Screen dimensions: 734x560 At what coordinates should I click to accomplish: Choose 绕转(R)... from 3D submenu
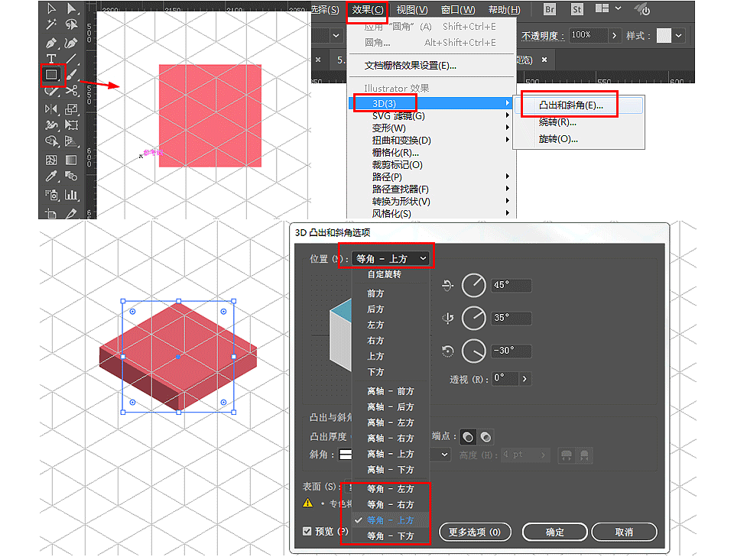click(x=579, y=122)
